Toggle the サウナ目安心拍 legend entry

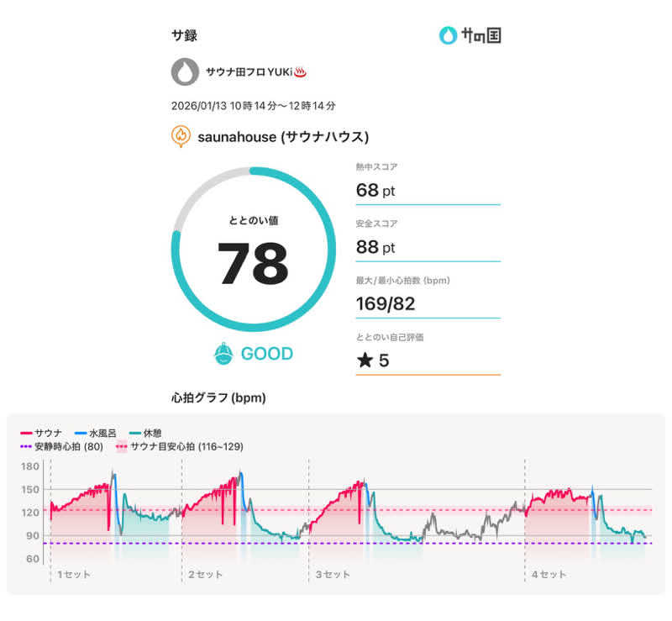179,446
